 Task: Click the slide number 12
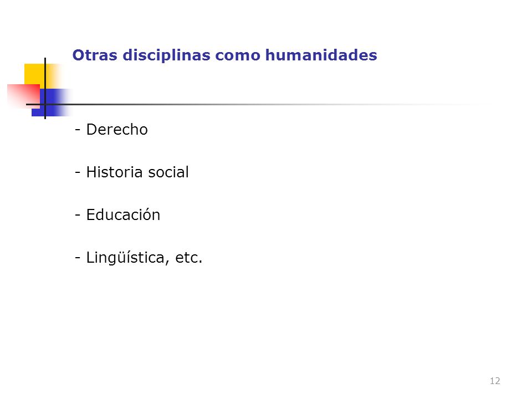[x=495, y=381]
